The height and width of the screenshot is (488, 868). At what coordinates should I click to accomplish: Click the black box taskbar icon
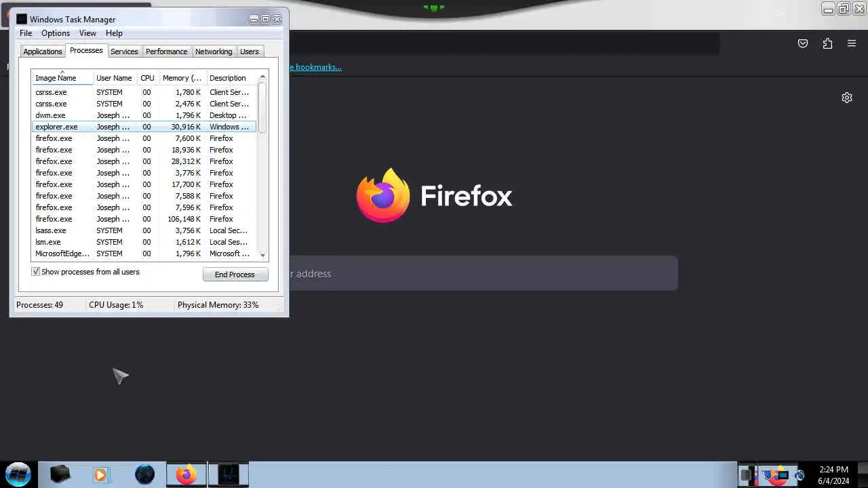pos(60,474)
